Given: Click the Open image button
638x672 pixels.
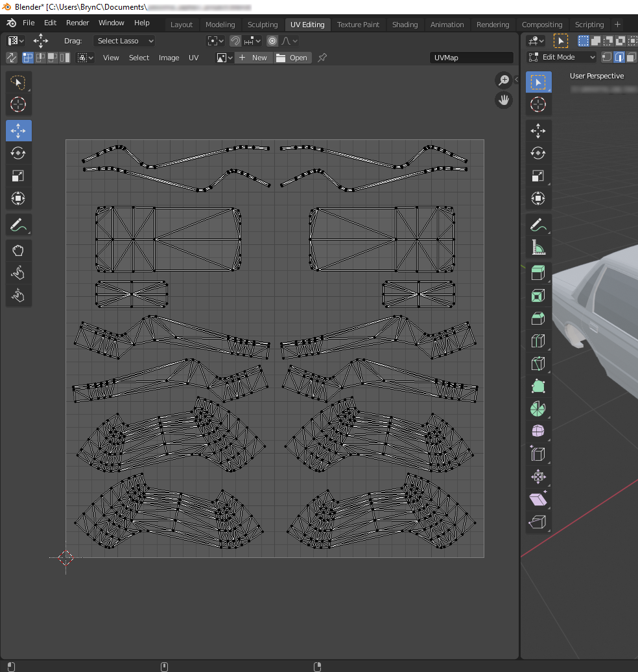Looking at the screenshot, I should [x=292, y=58].
